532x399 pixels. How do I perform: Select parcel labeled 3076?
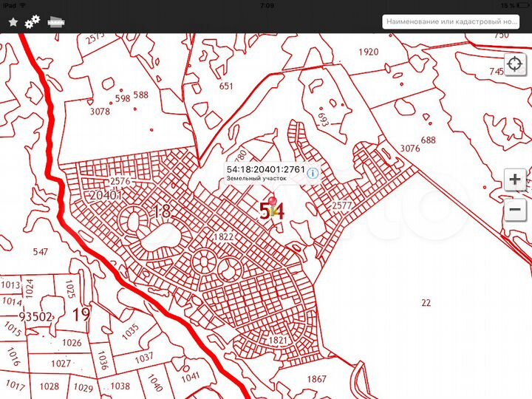(410, 148)
